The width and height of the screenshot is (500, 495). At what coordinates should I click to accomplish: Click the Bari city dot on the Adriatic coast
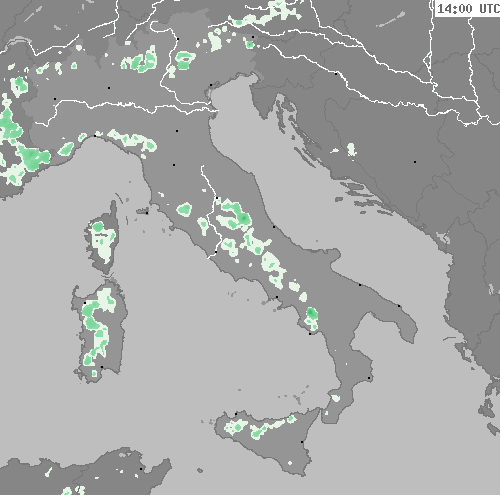(x=360, y=285)
